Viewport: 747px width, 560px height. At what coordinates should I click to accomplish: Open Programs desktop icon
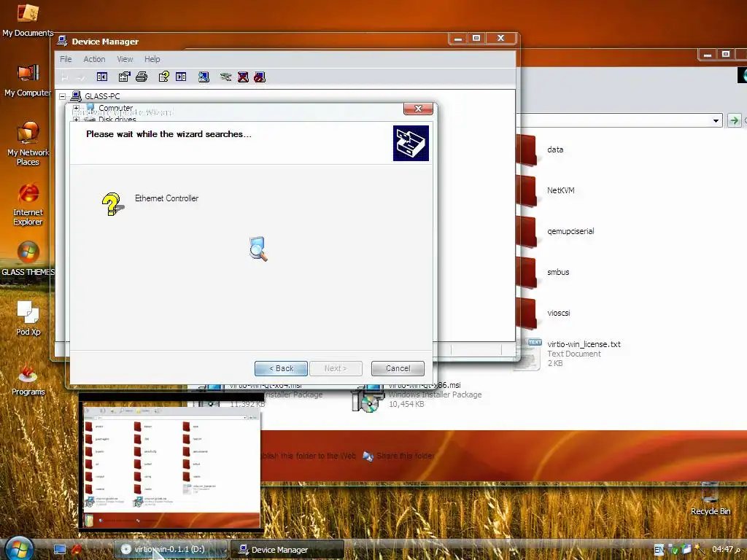(28, 379)
